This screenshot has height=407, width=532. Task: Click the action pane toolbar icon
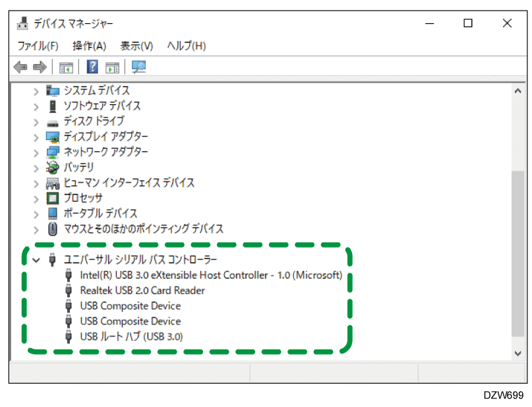tap(113, 67)
